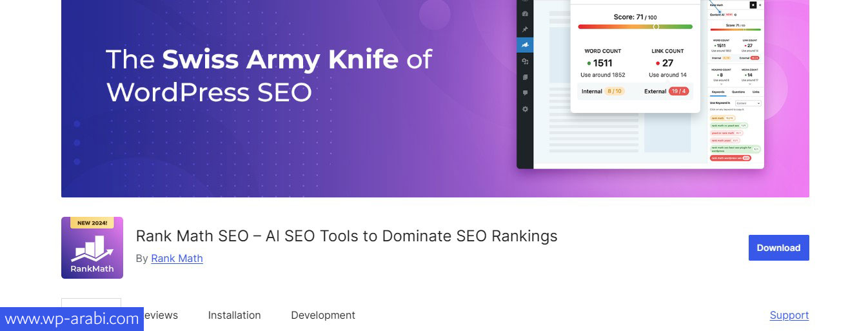Click the Swiss Army Knife banner headline
Viewport: 868px width, 331px height.
click(269, 75)
